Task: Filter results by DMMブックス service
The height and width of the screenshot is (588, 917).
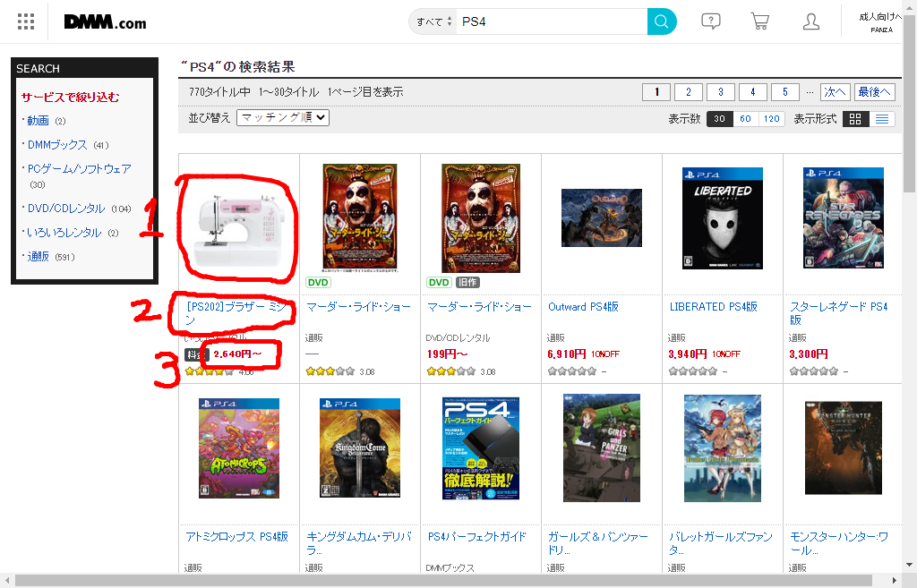Action: (x=57, y=145)
